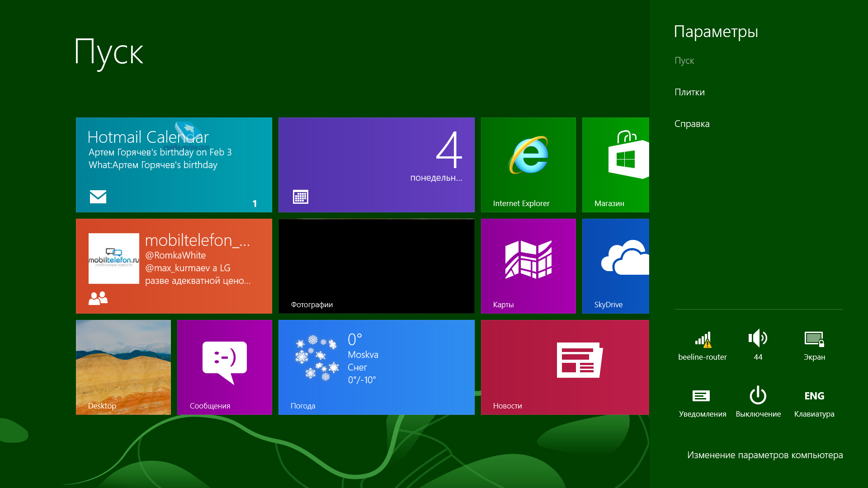Click the 'Артем Горячев's birthday on Feb 3' text
868x488 pixels.
pos(160,152)
